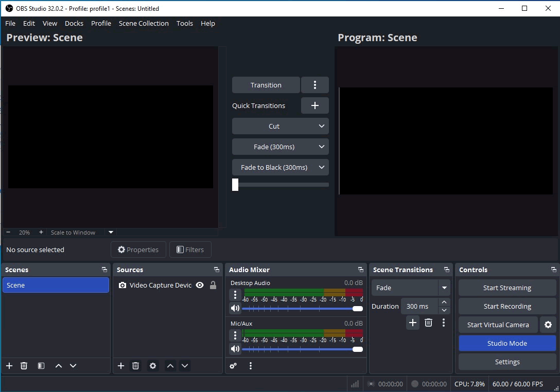Add a new source with the plus icon
The width and height of the screenshot is (560, 392).
[x=120, y=366]
